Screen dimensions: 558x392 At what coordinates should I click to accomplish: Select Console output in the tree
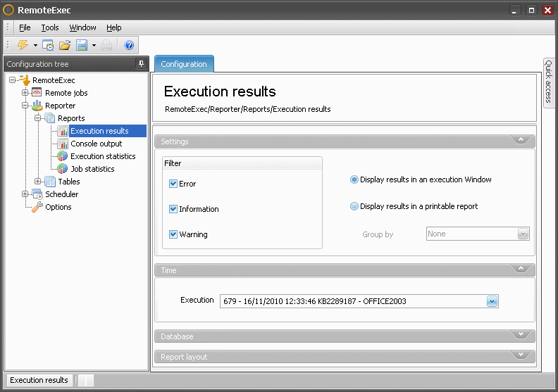(96, 144)
